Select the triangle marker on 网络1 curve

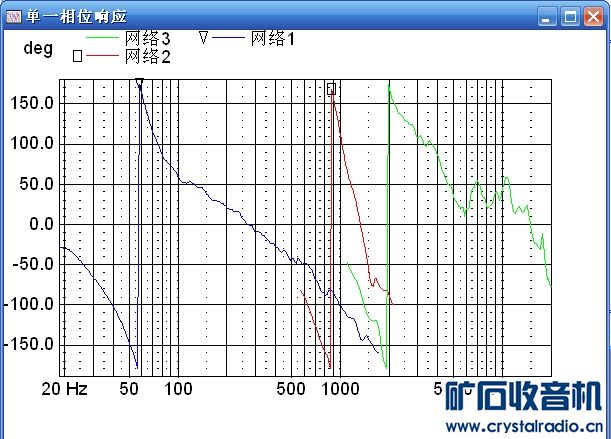tap(139, 83)
